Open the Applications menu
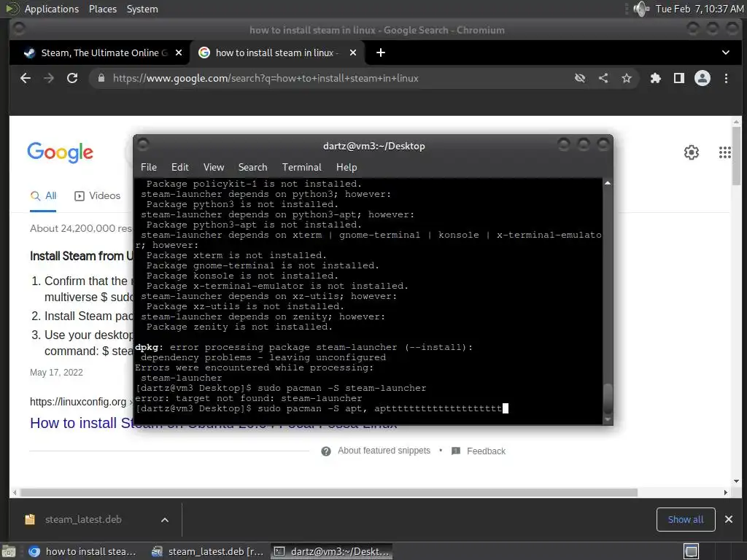747x560 pixels. point(52,9)
